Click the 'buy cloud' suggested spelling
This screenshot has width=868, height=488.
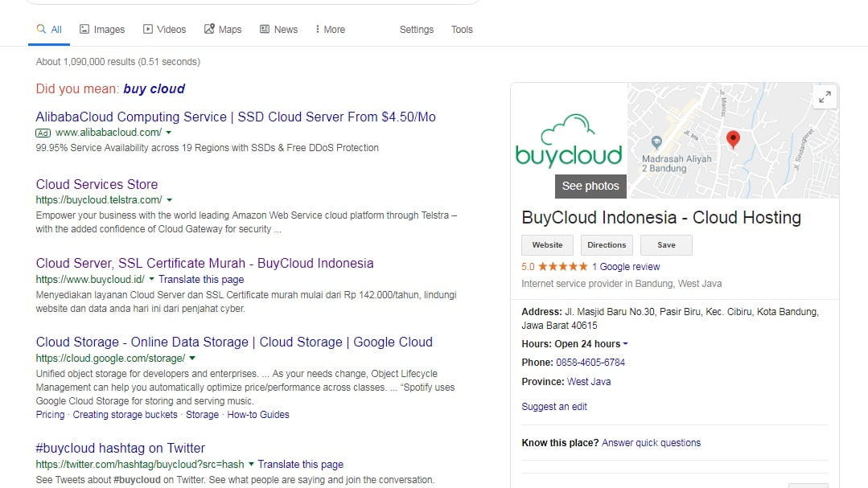[154, 88]
